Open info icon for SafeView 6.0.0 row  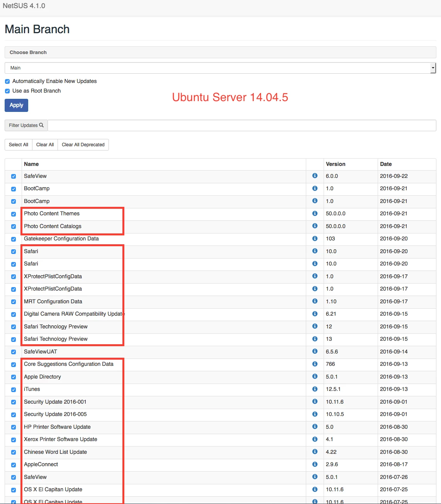click(x=315, y=176)
